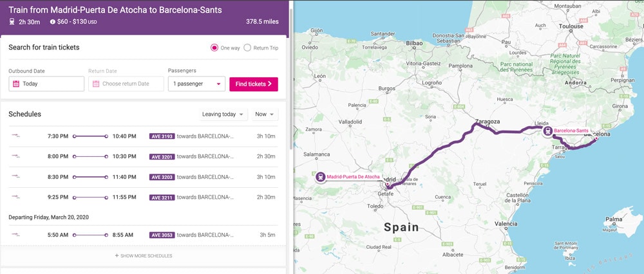Click the Madrid-Puerta De Atocha station marker icon

321,177
